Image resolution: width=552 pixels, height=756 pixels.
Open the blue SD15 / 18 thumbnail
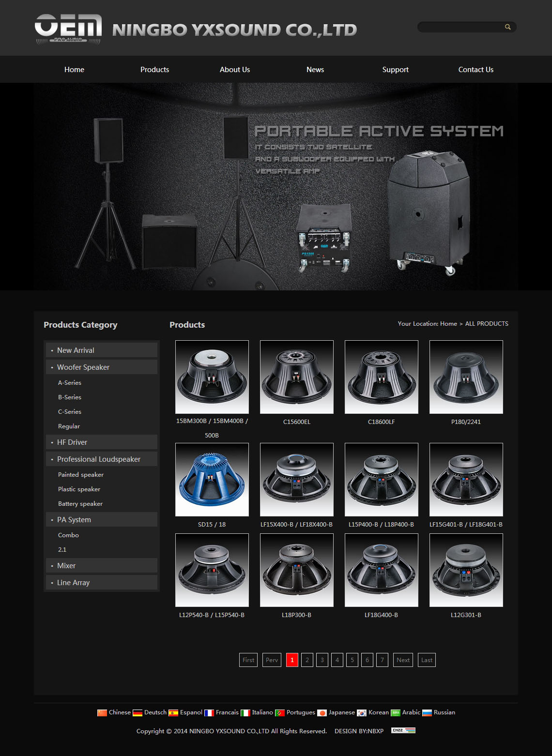click(x=212, y=480)
